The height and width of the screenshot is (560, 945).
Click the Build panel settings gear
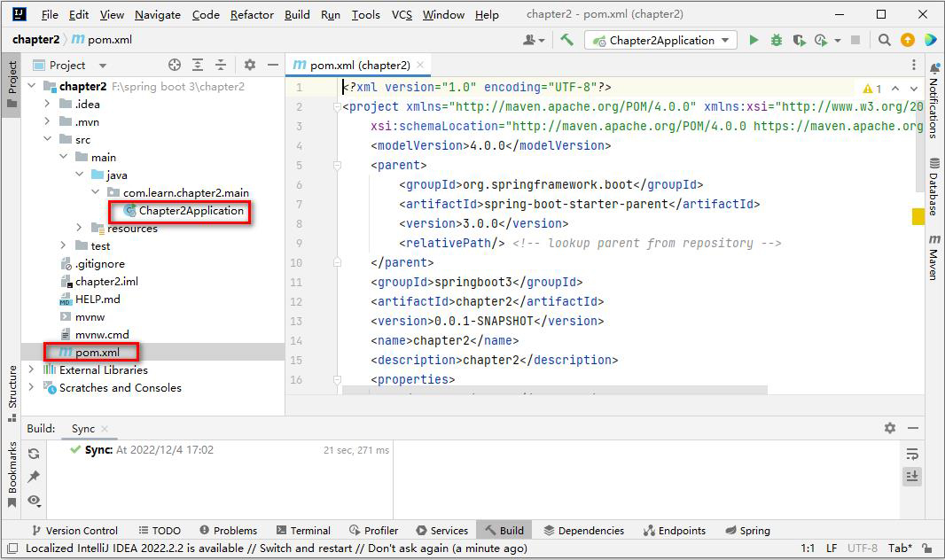pyautogui.click(x=889, y=427)
